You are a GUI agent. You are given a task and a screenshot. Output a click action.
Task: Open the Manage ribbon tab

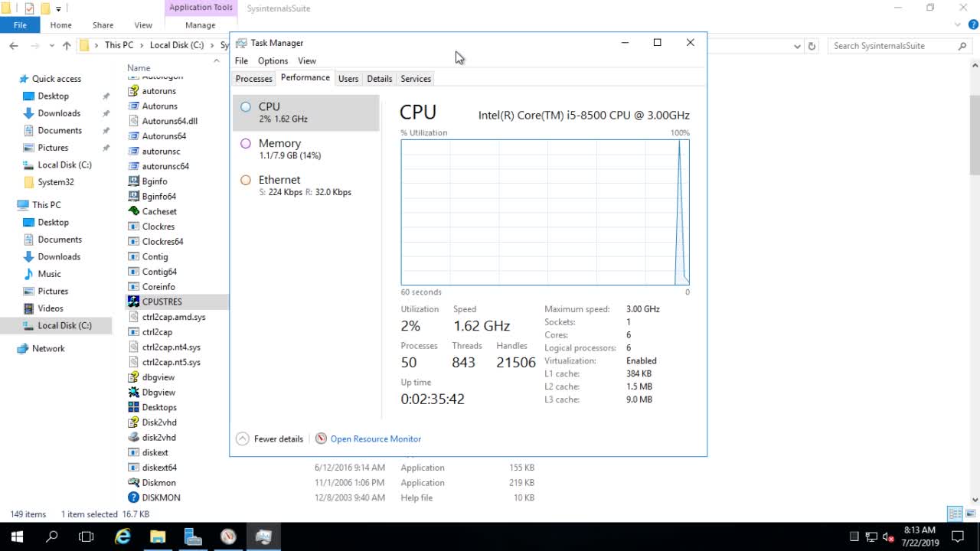tap(201, 25)
